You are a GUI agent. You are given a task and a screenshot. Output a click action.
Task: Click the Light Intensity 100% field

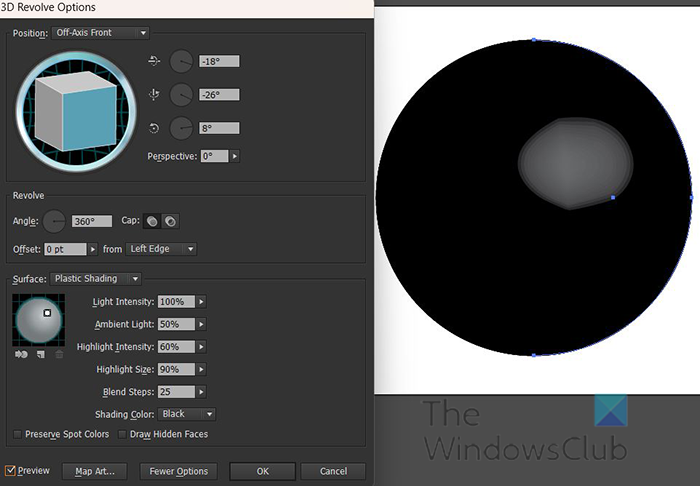coord(176,302)
